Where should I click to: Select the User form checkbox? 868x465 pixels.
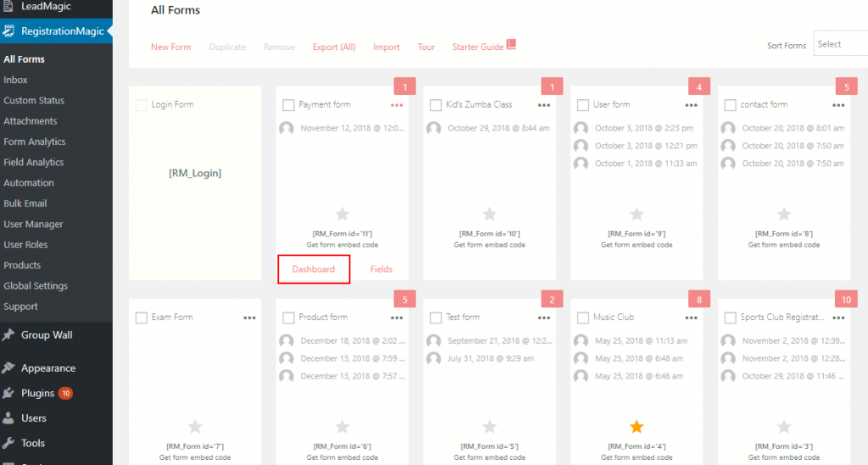pyautogui.click(x=583, y=105)
